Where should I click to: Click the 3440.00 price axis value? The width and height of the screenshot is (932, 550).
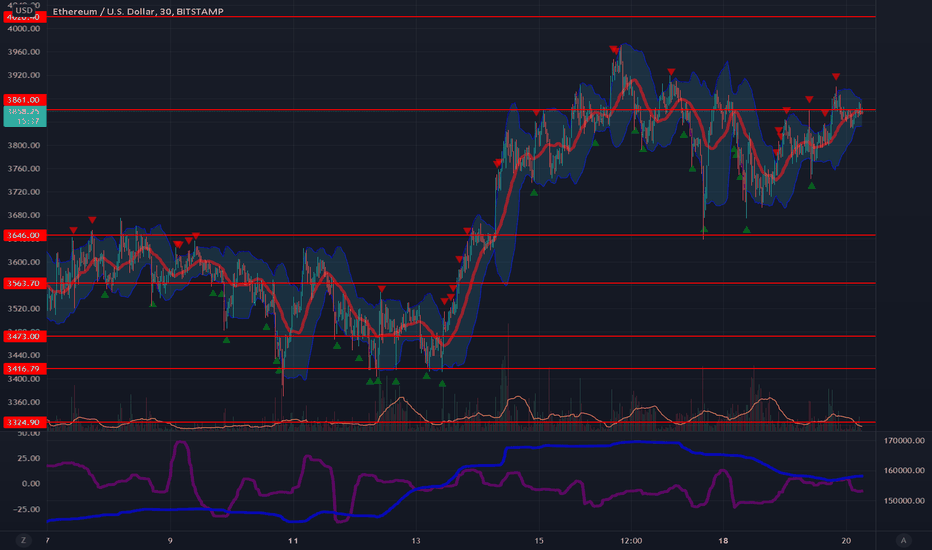click(24, 355)
